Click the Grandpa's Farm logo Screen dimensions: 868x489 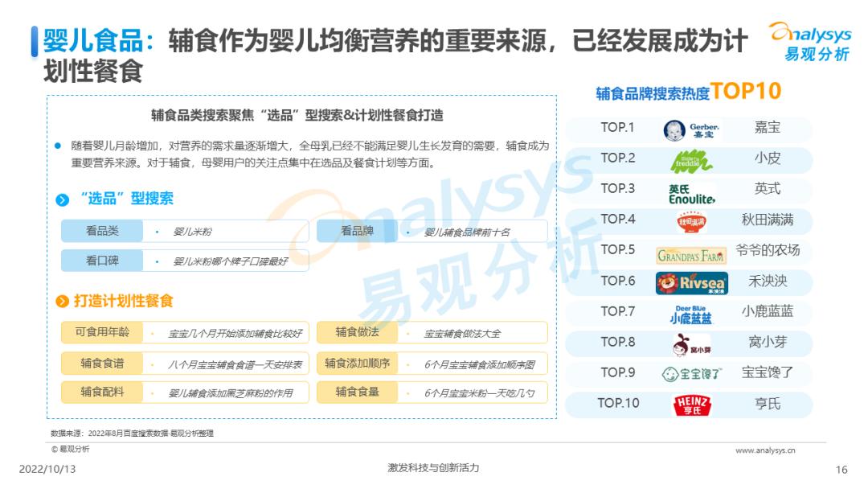[x=691, y=255]
